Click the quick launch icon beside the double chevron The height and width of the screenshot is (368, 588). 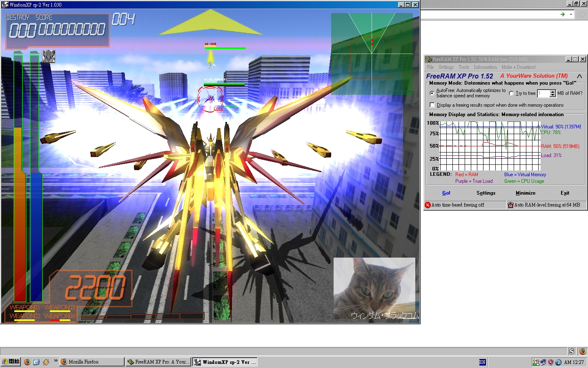click(46, 362)
